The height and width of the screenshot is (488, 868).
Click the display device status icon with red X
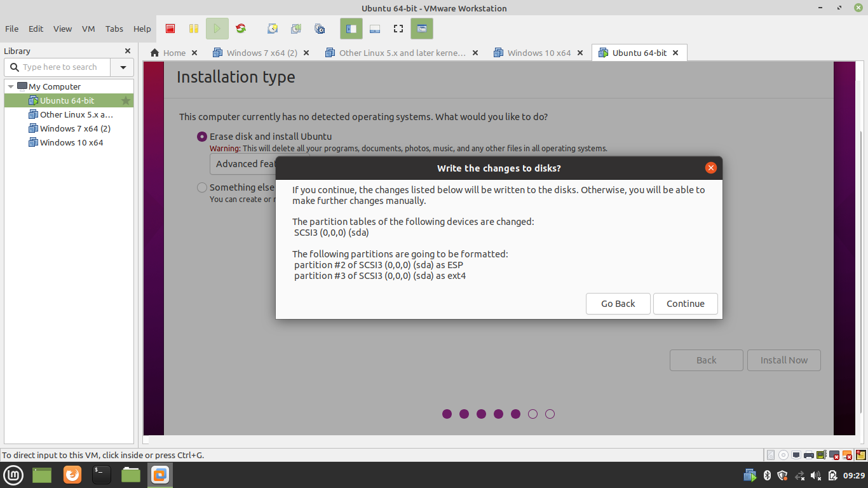click(834, 455)
